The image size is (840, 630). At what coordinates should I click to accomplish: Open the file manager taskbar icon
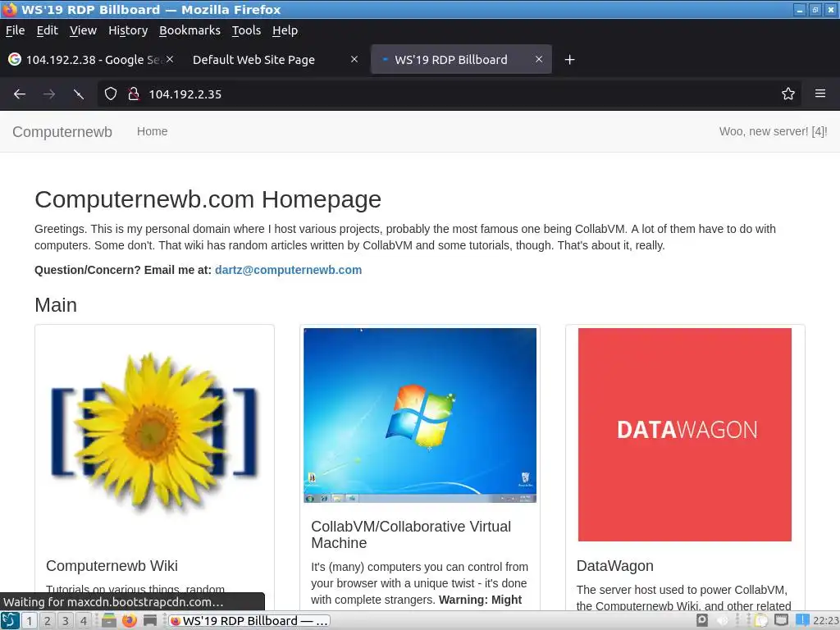[109, 620]
